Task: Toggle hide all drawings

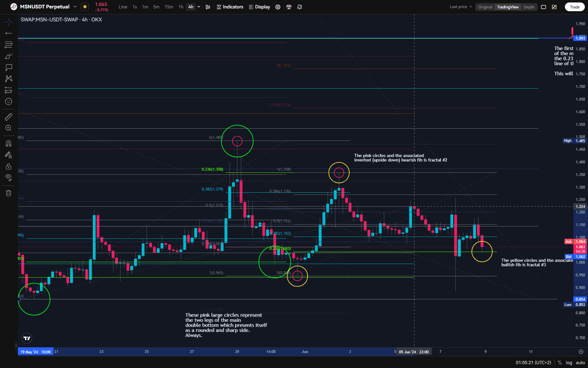Action: (x=9, y=178)
